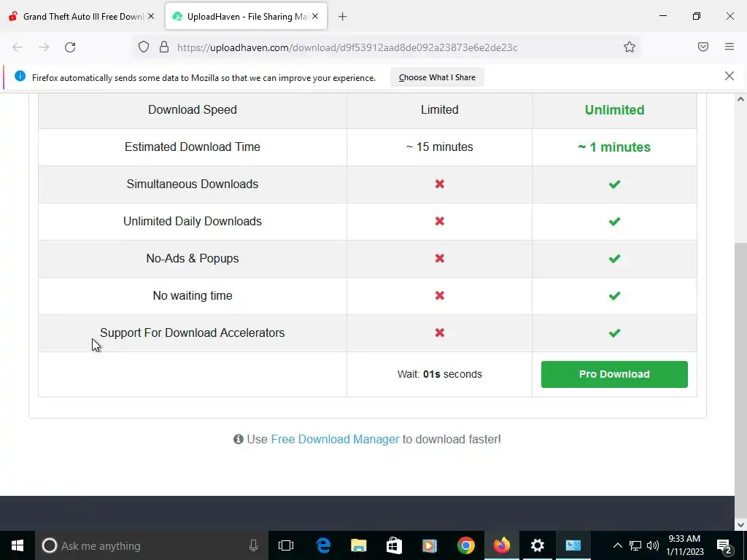This screenshot has height=560, width=747.
Task: Open the volume speaker tray icon
Action: [653, 545]
